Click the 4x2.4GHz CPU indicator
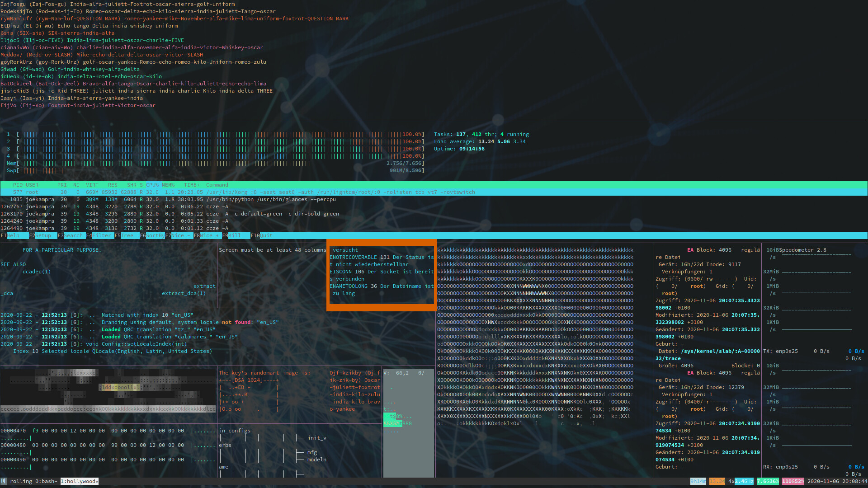Viewport: 868px width, 488px height. point(741,481)
